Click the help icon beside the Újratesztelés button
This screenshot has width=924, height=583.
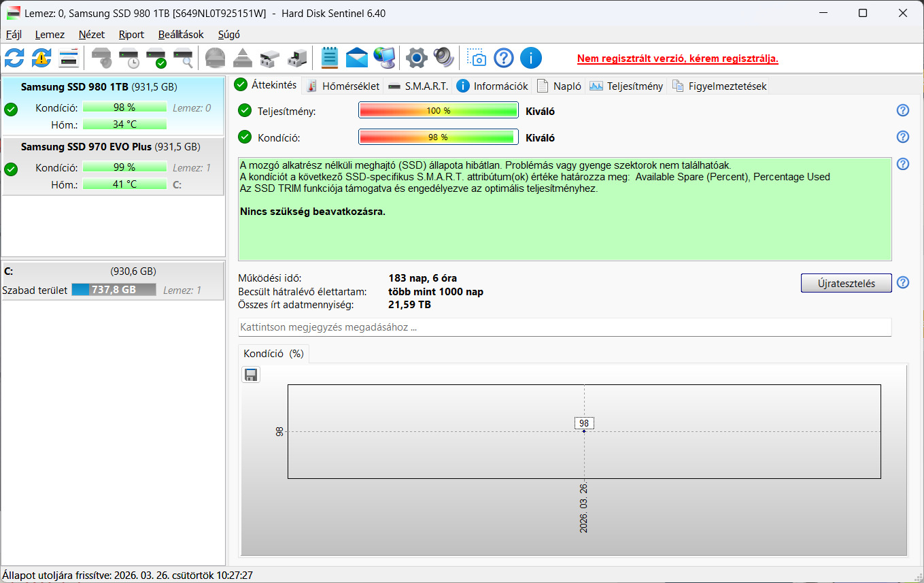903,282
